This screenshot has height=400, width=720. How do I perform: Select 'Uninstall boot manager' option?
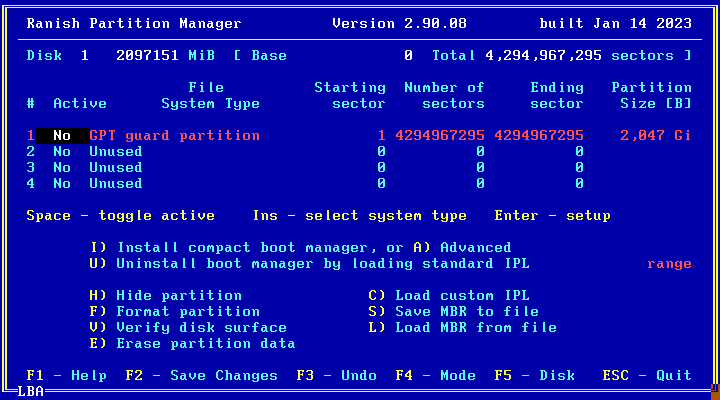pos(308,263)
